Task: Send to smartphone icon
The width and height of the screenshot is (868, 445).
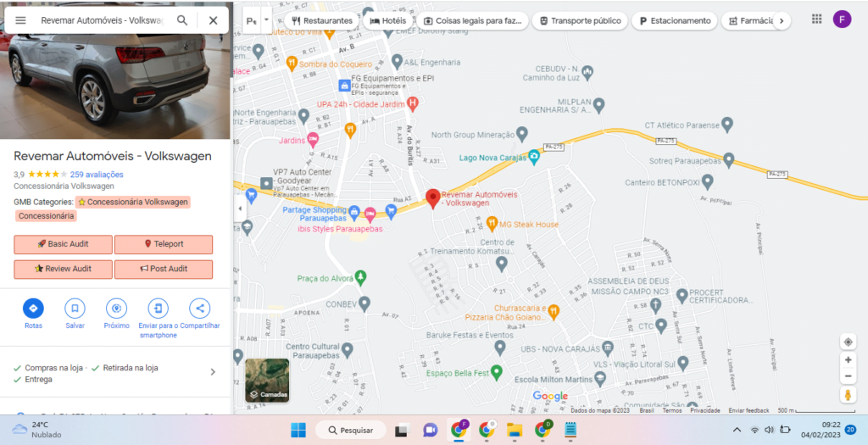Action: click(158, 309)
